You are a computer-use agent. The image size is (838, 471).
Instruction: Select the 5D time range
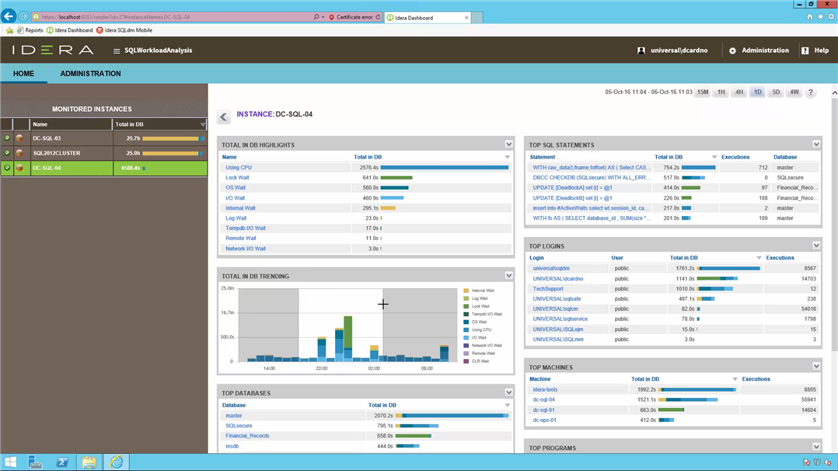[x=776, y=92]
